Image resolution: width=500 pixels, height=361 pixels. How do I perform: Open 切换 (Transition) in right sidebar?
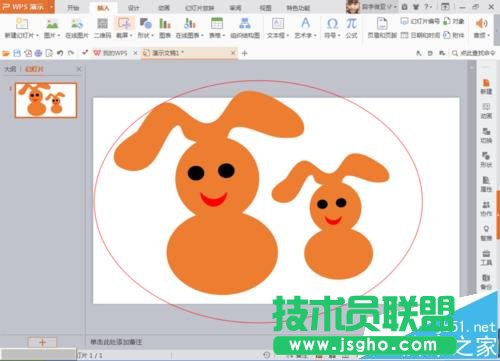[486, 135]
